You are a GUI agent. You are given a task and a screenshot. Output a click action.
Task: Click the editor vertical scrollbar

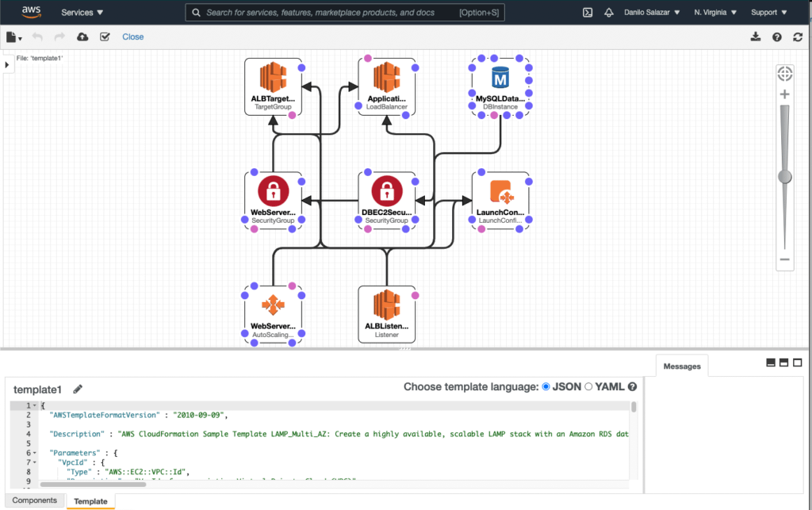[634, 407]
